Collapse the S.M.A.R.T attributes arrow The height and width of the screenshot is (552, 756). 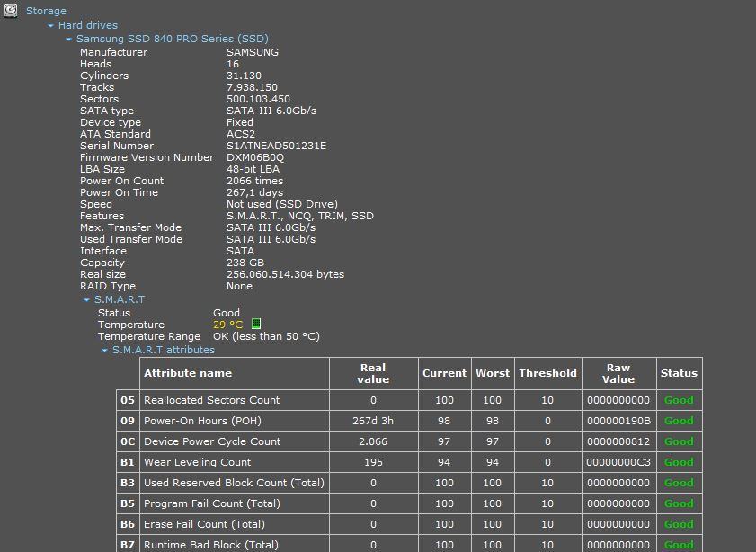pos(104,350)
